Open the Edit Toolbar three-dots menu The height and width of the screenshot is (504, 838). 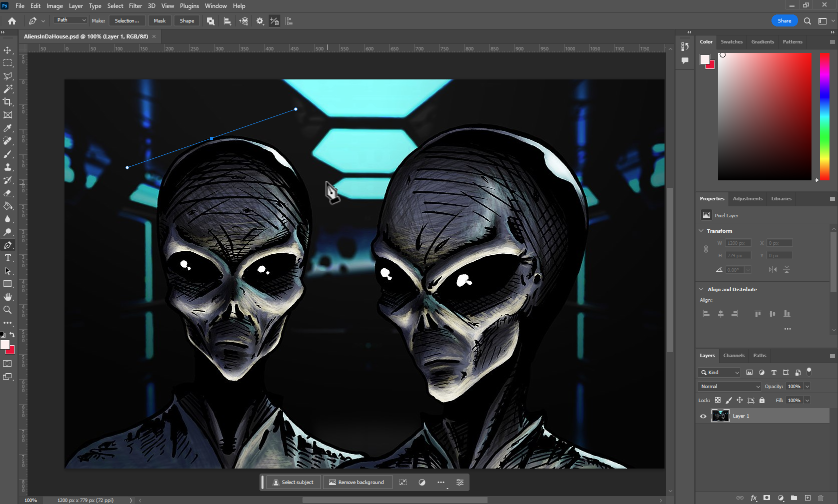[x=7, y=323]
